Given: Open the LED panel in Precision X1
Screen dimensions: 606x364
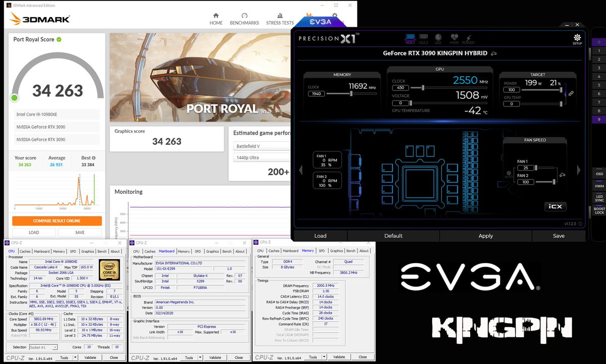Looking at the screenshot, I should pyautogui.click(x=438, y=37).
